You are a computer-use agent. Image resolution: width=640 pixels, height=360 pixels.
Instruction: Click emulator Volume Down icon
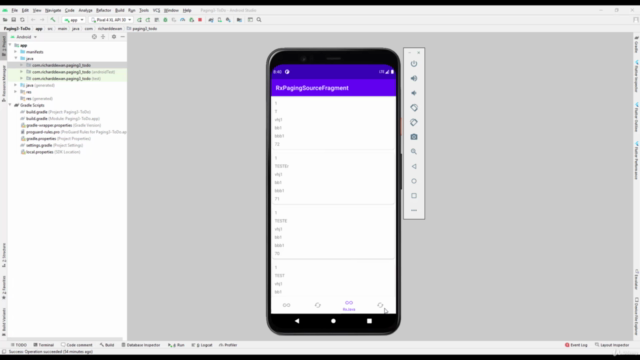414,93
